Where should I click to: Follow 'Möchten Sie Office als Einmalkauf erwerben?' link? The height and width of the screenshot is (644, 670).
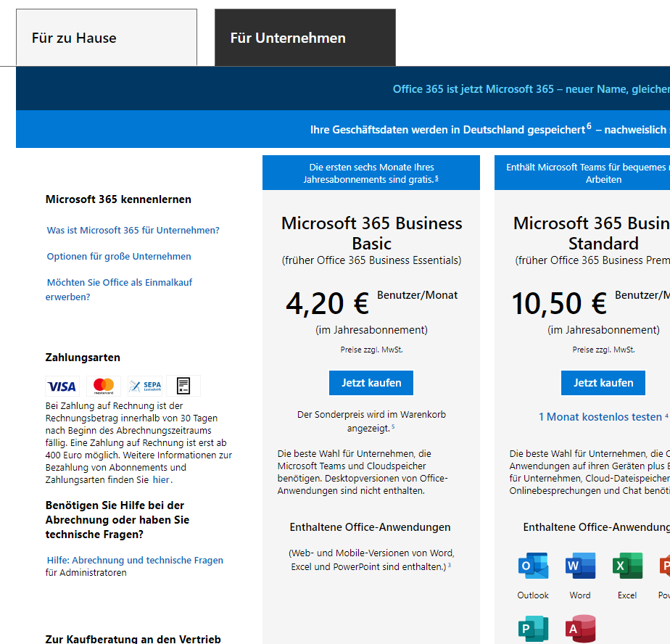[x=119, y=289]
